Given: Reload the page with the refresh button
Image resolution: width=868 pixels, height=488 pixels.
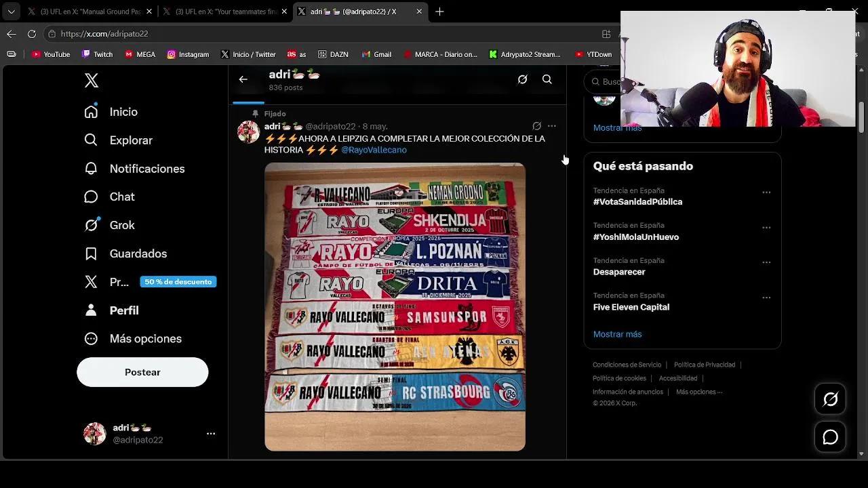Looking at the screenshot, I should click(32, 34).
